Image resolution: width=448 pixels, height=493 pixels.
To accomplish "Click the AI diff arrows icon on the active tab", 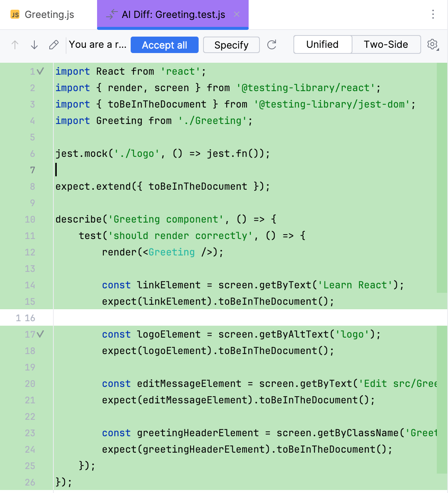I will [111, 15].
